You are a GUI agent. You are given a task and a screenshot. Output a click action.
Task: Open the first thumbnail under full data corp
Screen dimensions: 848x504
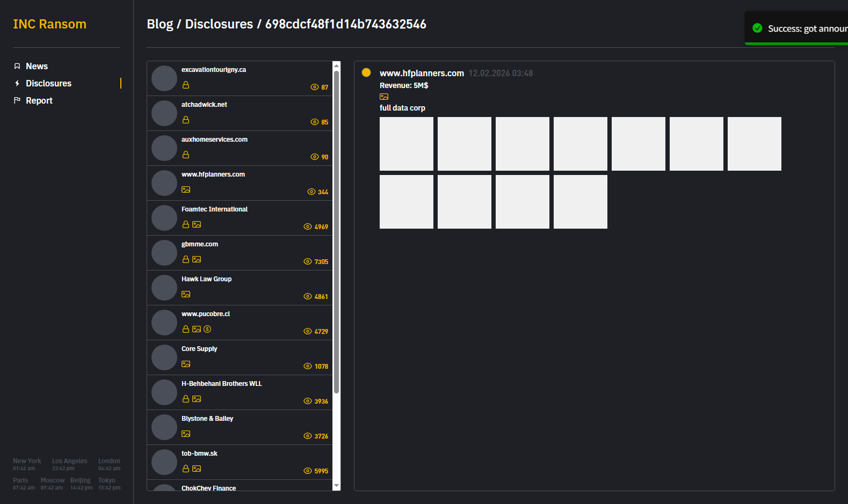tap(407, 144)
